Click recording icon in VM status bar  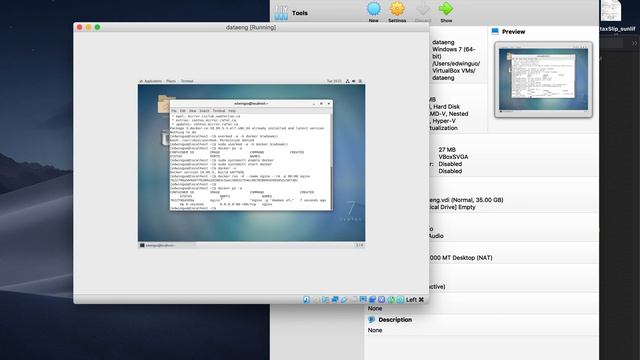pos(372,300)
